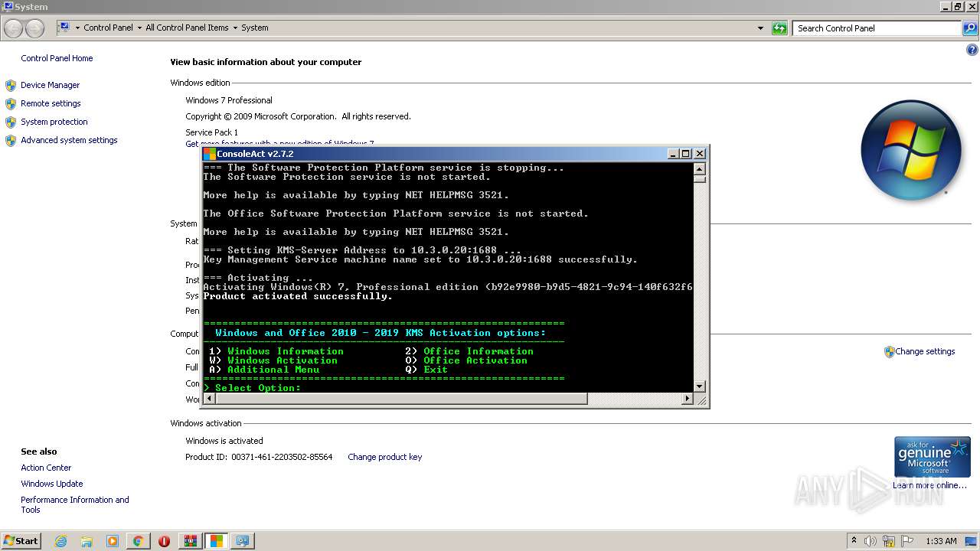Click the Advanced system settings shield icon
Screen dimensions: 980x551
coord(11,140)
